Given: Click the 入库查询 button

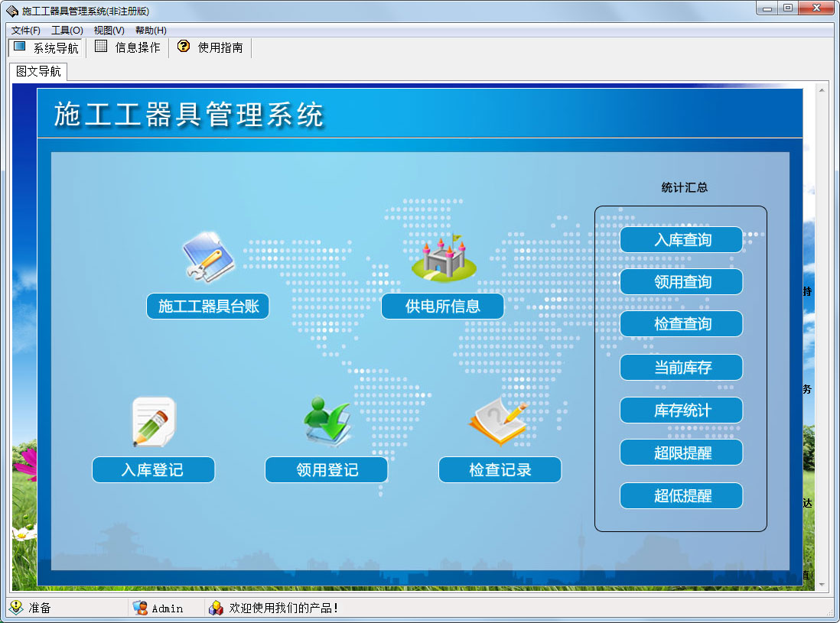Looking at the screenshot, I should pyautogui.click(x=682, y=240).
